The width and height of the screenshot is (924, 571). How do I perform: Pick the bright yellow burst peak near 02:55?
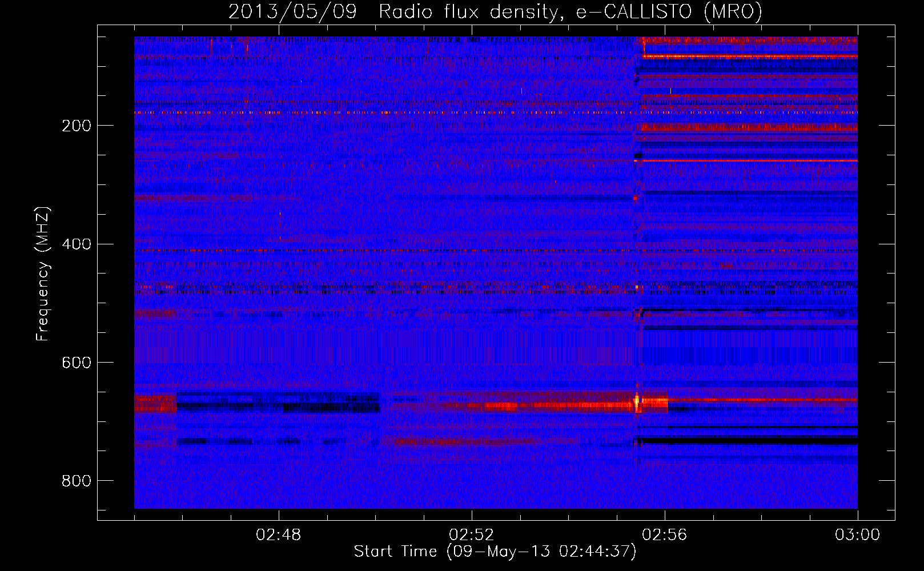(637, 401)
